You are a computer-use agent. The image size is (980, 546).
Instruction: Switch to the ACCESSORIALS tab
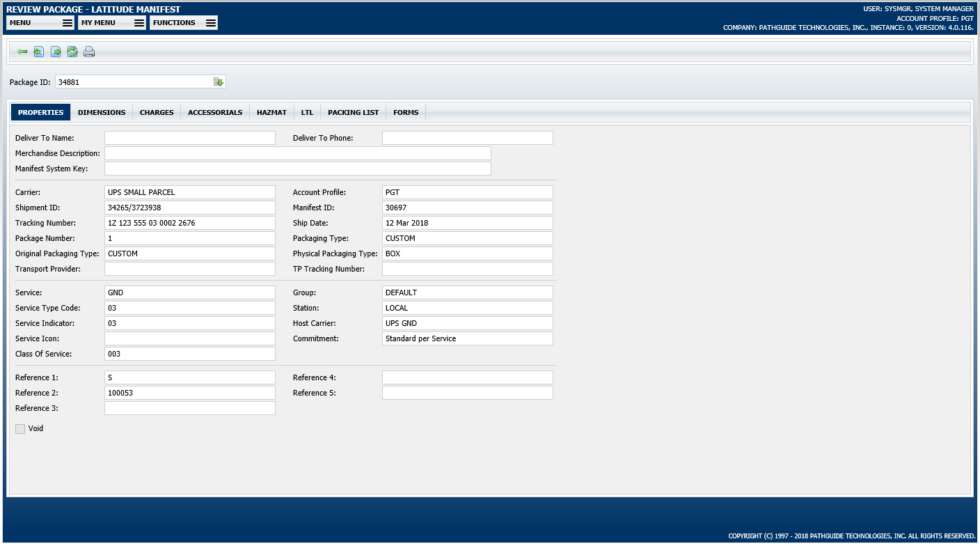tap(214, 112)
